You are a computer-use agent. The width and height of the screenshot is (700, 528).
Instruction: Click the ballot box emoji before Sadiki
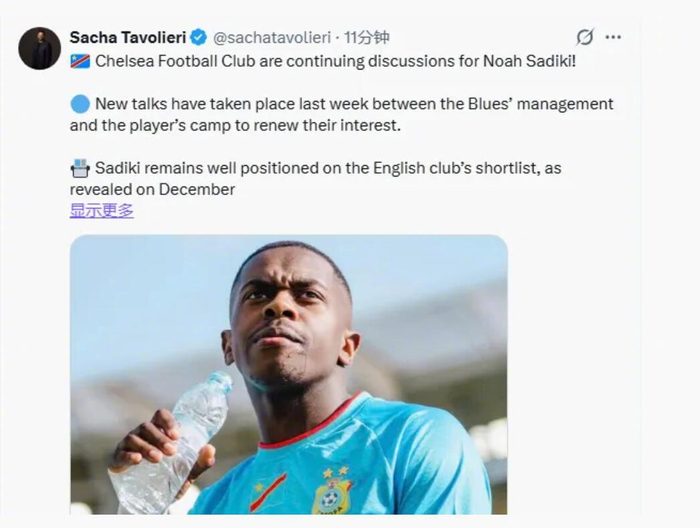tap(80, 167)
